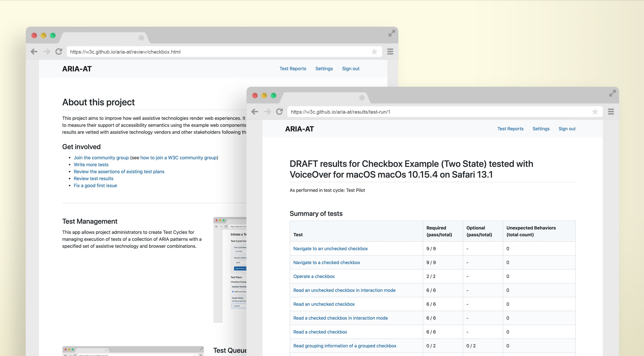Click yellow minimize button of the front window
The width and height of the screenshot is (644, 356).
(x=264, y=95)
